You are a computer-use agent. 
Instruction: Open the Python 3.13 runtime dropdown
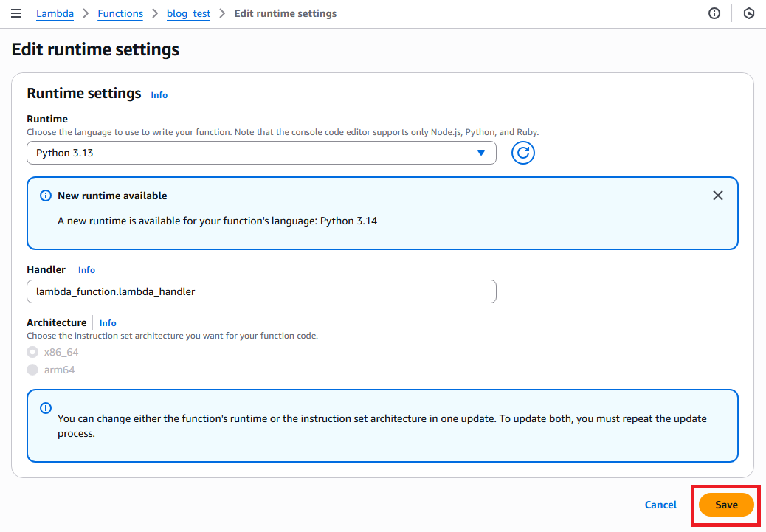point(261,153)
